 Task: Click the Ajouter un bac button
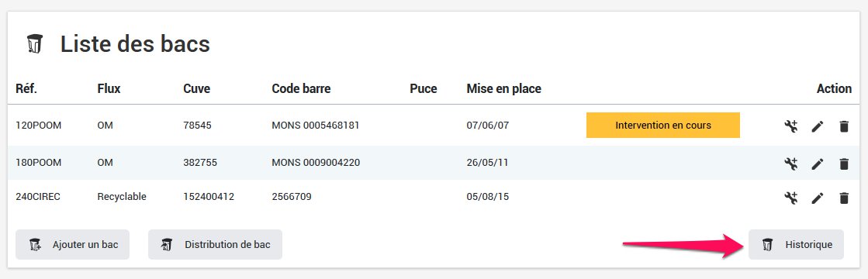point(72,245)
